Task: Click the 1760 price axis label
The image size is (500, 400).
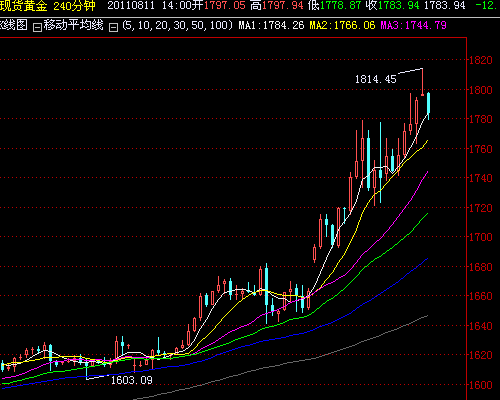Action: coord(481,149)
